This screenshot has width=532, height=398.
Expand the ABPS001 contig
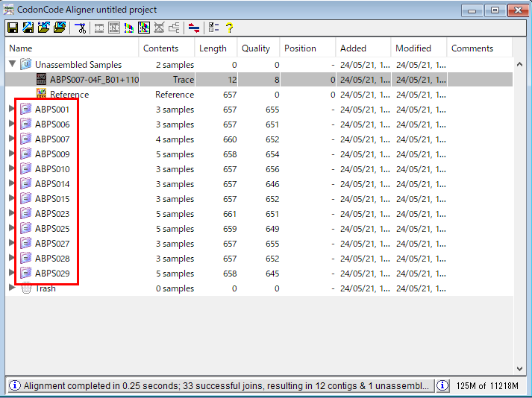pos(12,110)
